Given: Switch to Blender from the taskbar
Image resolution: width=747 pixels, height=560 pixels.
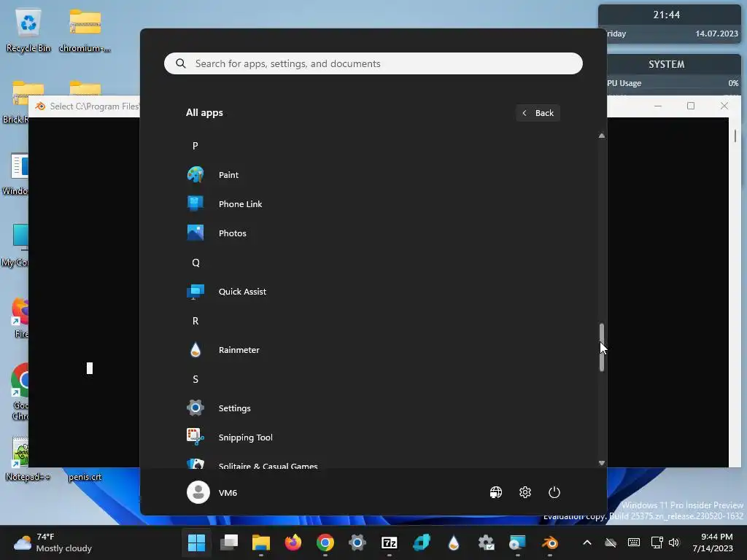Looking at the screenshot, I should [550, 542].
